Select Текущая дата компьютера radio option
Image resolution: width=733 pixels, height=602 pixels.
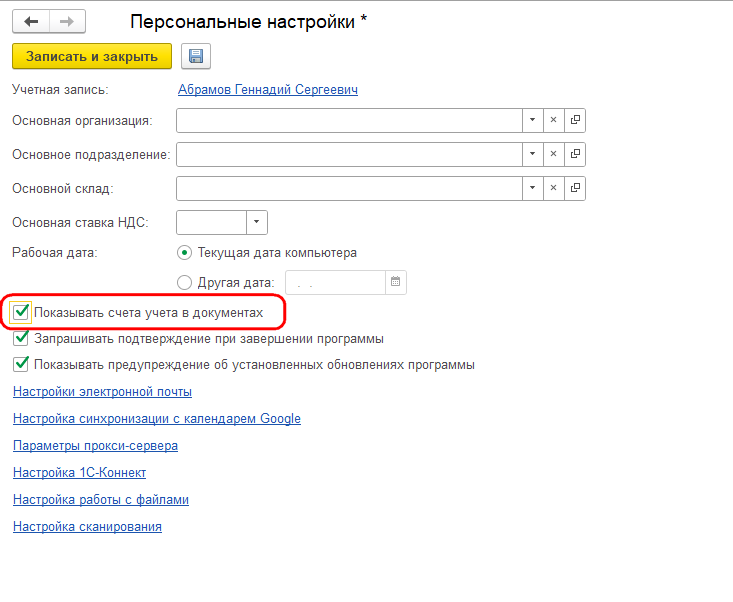(184, 253)
